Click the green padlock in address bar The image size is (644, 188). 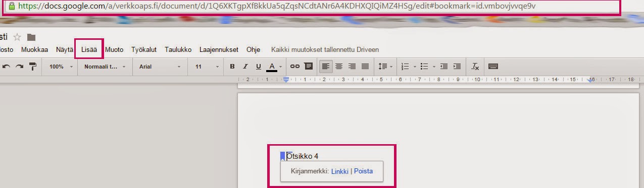click(11, 7)
